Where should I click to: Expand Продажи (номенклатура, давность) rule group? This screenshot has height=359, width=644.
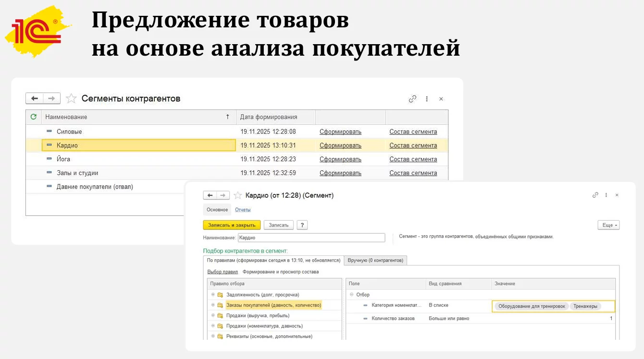[213, 326]
